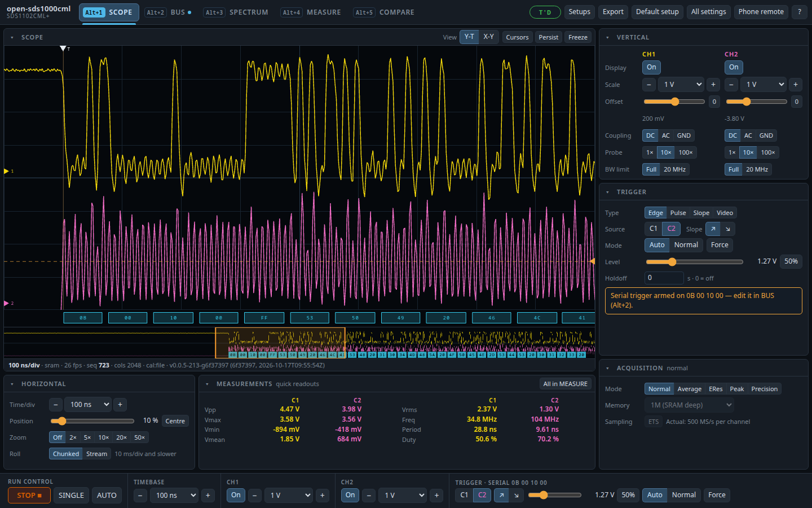Viewport: 812px width, 508px height.
Task: Toggle CH2 display On in Vertical panel
Action: click(x=734, y=67)
